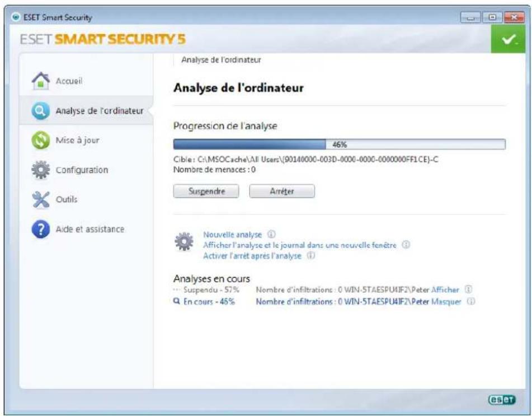Click the info icon beside Nouvelle analyse
This screenshot has height=416, width=532.
[271, 235]
